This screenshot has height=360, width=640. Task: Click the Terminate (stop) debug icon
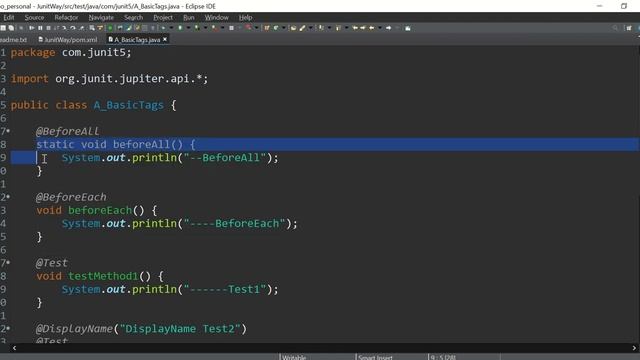pos(48,28)
